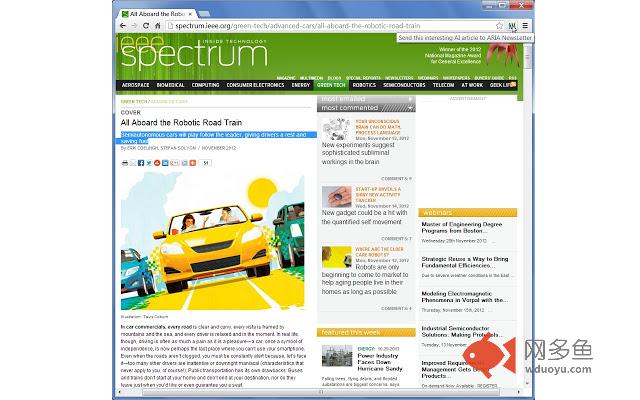Open the COMPUTING nav section
Screen dimensions: 640x400
tap(205, 85)
